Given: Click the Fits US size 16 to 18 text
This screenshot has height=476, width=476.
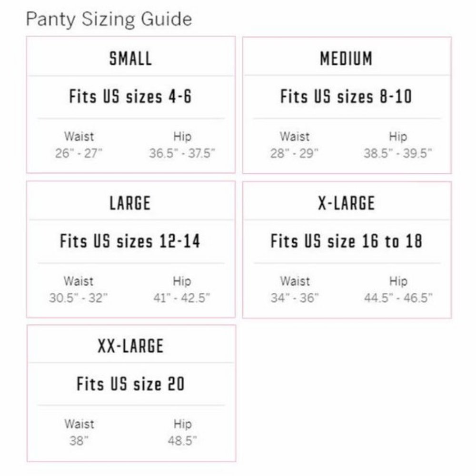Looking at the screenshot, I should tap(346, 241).
